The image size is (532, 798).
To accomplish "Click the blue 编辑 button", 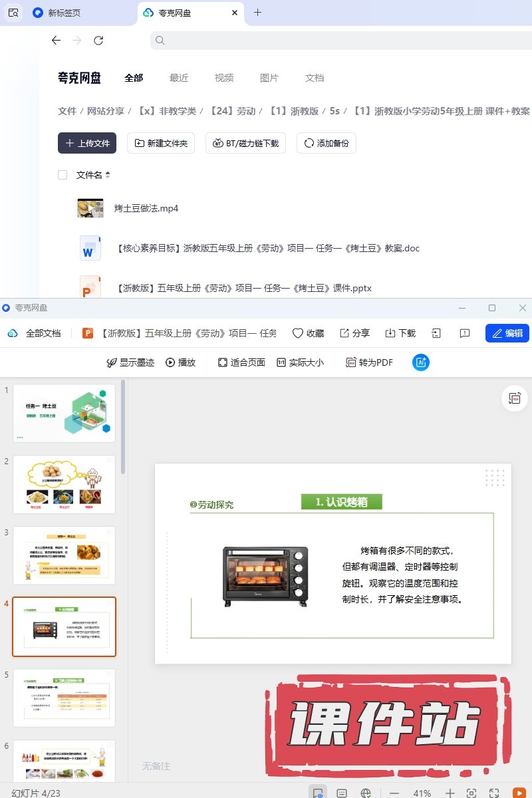I will [507, 333].
